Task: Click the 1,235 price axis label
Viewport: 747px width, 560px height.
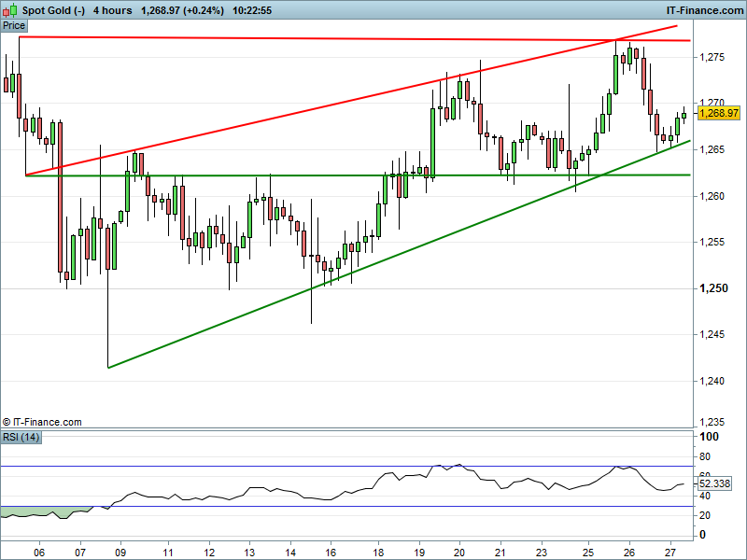Action: (712, 423)
